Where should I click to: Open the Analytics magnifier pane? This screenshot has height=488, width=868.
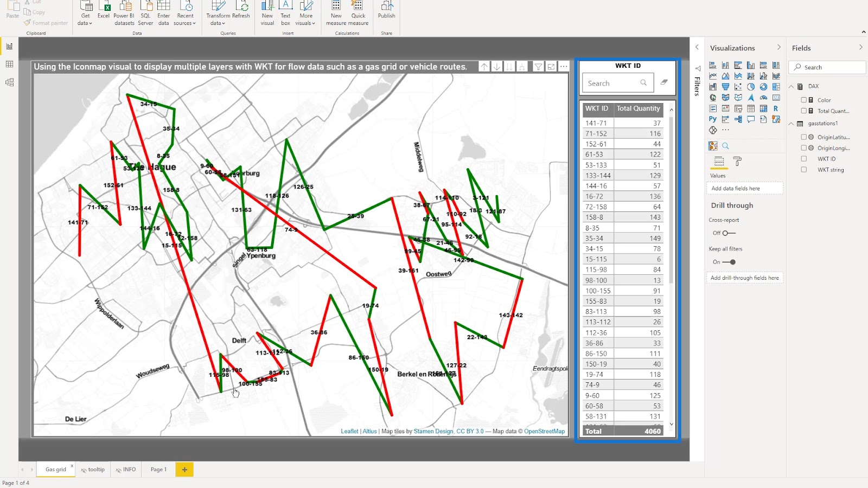point(725,146)
